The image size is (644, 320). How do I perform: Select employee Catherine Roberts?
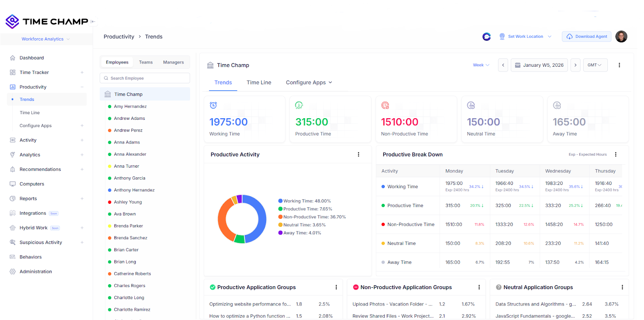click(132, 274)
